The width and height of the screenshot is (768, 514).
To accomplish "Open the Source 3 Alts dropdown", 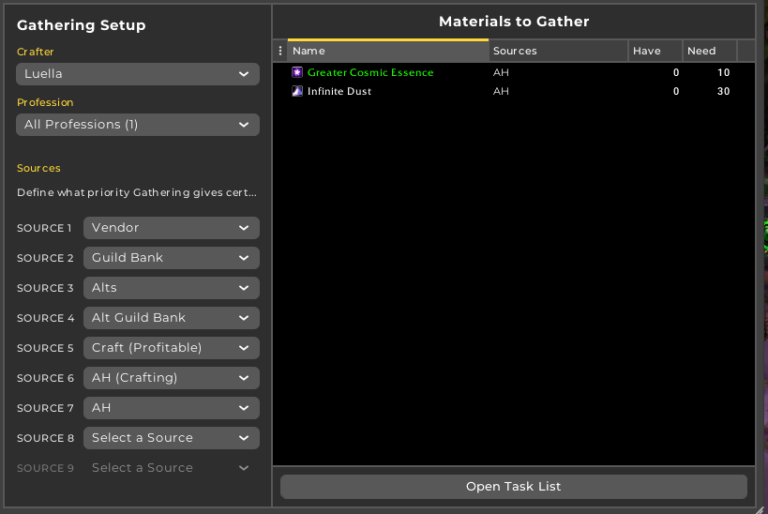I will (171, 288).
